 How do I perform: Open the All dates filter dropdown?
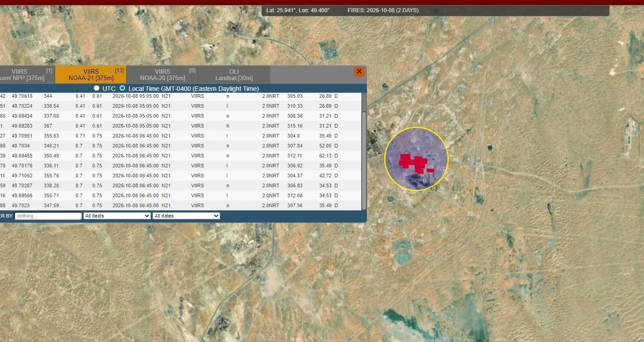[186, 216]
